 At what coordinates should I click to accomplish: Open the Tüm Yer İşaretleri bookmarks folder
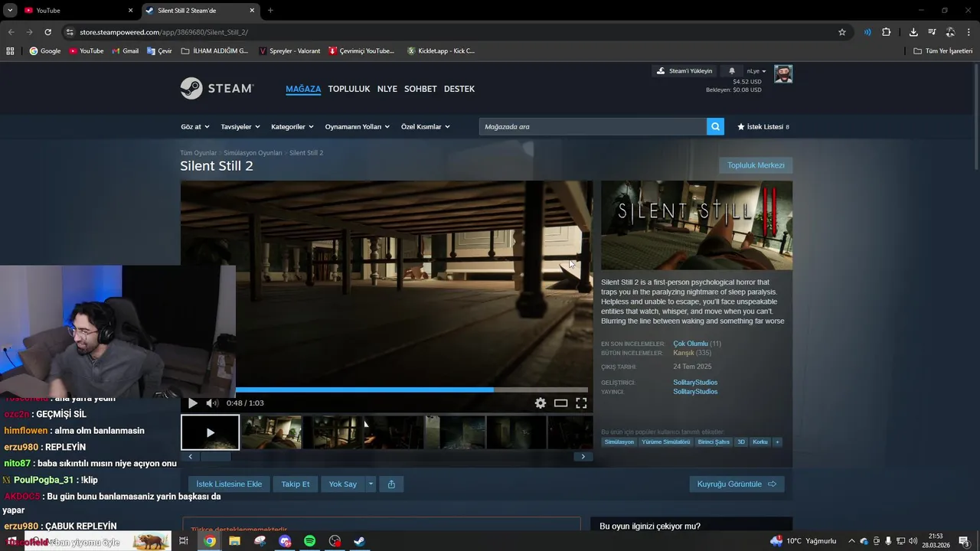[943, 51]
